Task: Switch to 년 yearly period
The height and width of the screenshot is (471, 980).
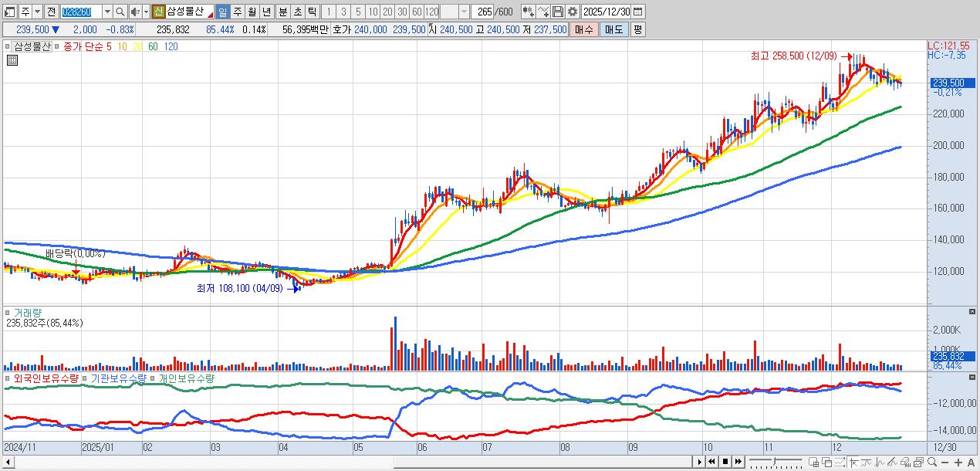Action: pos(266,12)
